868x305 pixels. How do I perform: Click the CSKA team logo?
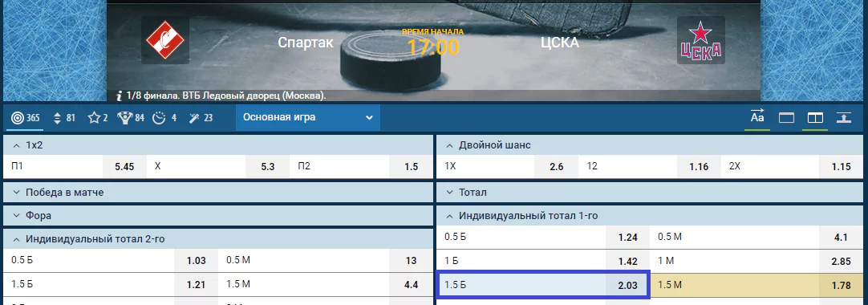pyautogui.click(x=701, y=41)
